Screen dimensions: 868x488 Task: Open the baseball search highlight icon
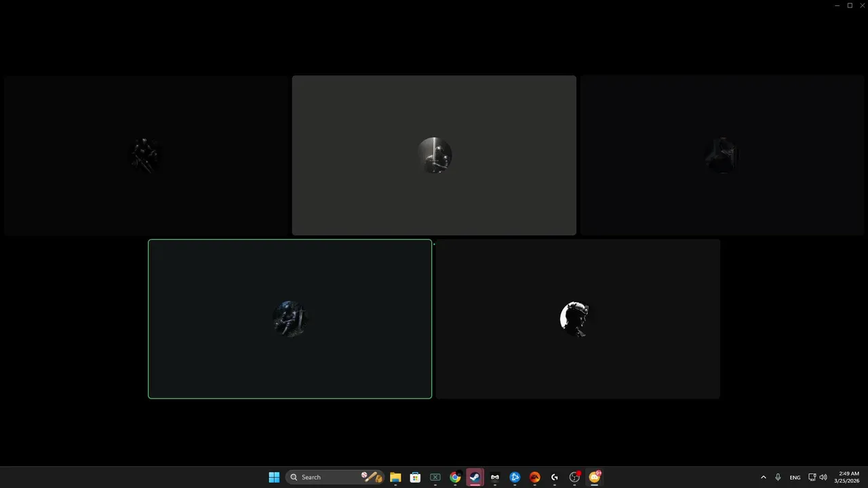[372, 477]
